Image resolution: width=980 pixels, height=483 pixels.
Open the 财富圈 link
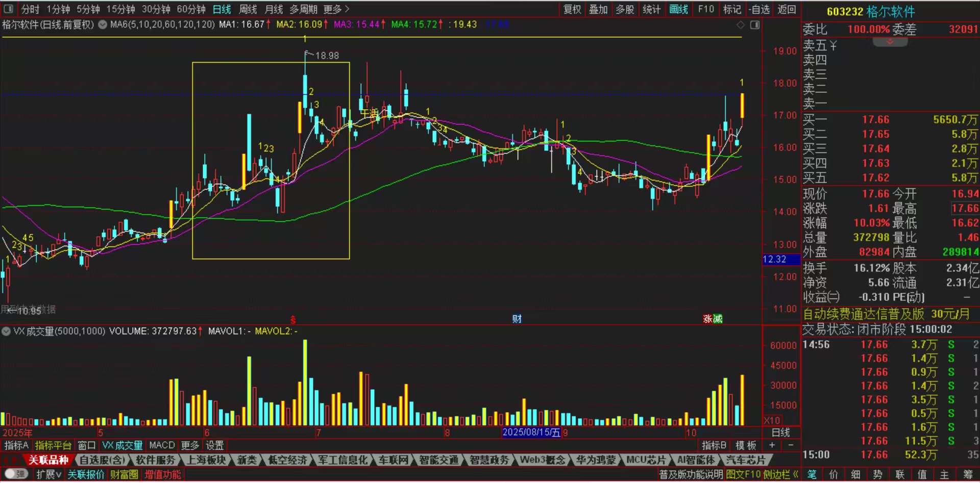[x=124, y=474]
